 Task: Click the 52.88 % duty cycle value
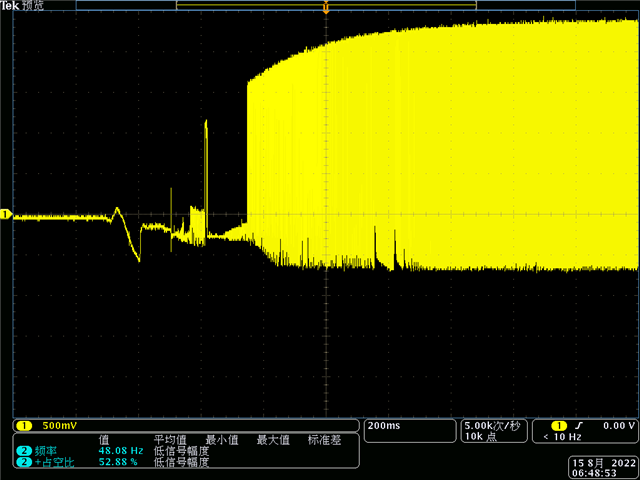(118, 462)
